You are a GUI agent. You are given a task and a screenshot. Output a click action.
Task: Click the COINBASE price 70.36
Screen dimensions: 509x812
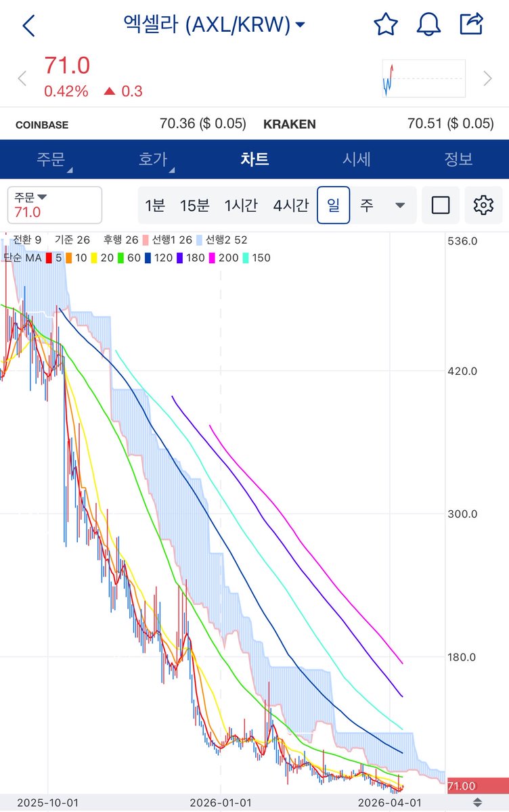coord(203,124)
